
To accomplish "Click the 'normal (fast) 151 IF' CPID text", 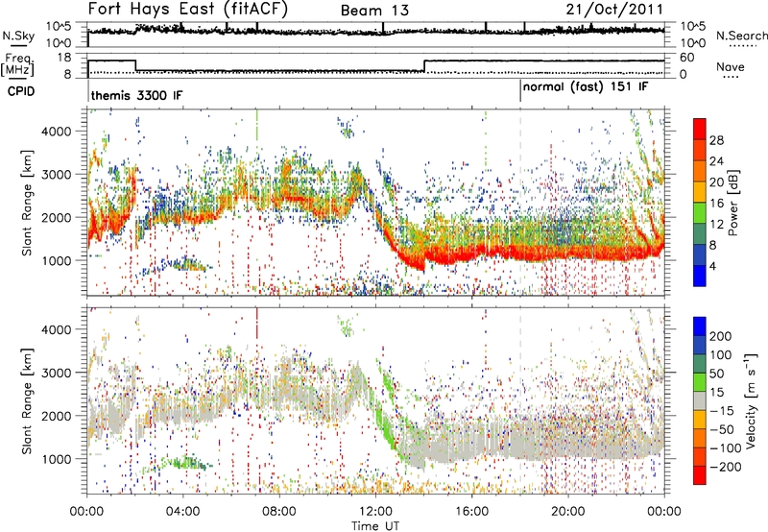I will (x=586, y=86).
